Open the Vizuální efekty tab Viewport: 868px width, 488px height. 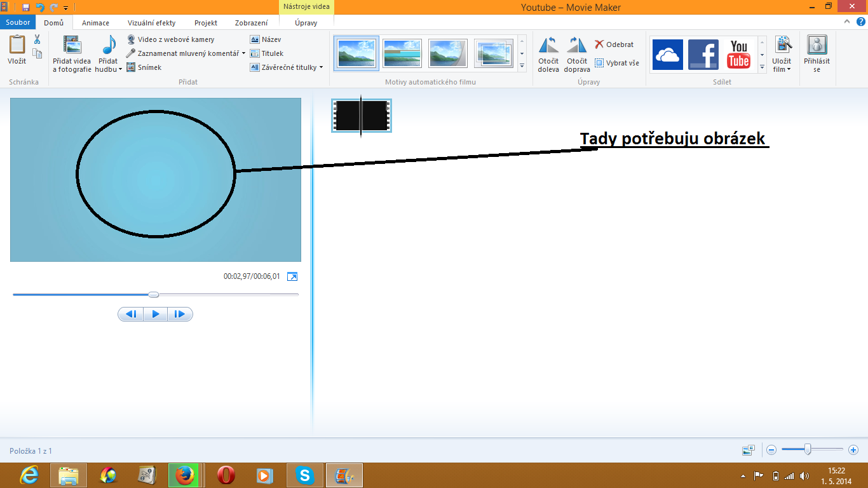pyautogui.click(x=151, y=23)
